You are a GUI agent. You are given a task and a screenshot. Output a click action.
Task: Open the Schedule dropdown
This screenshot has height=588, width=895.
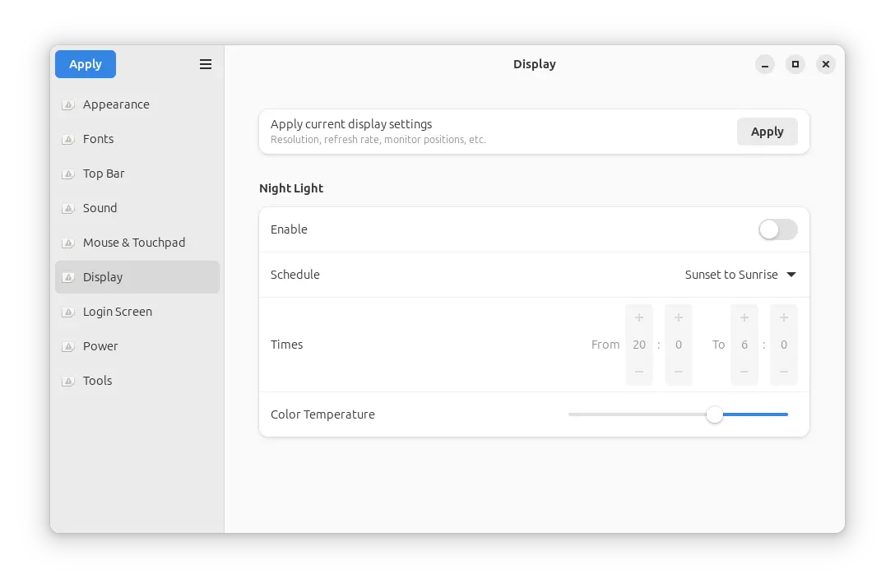pyautogui.click(x=740, y=275)
